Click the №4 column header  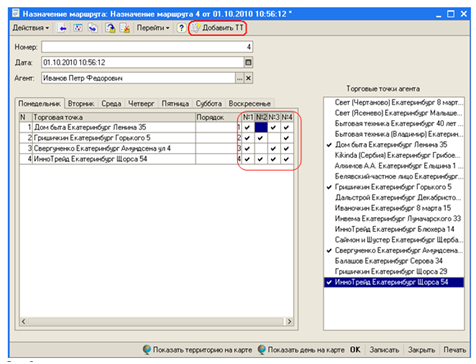tap(287, 117)
